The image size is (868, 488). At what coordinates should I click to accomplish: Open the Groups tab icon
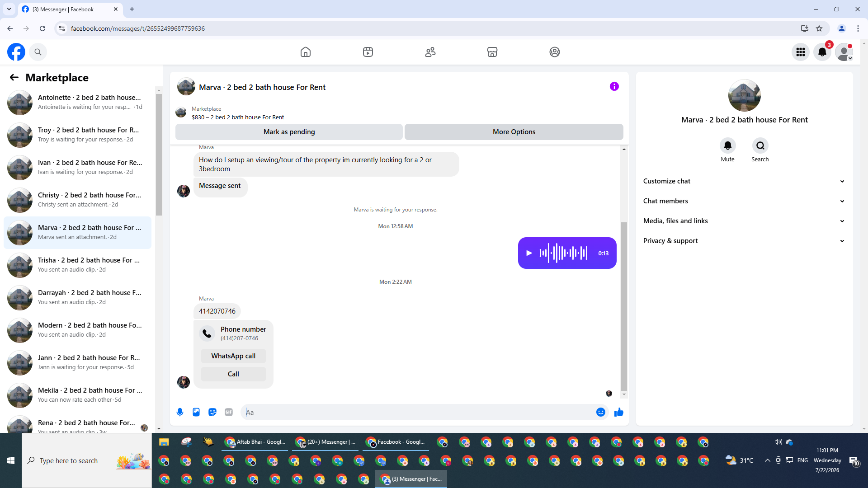pyautogui.click(x=555, y=52)
